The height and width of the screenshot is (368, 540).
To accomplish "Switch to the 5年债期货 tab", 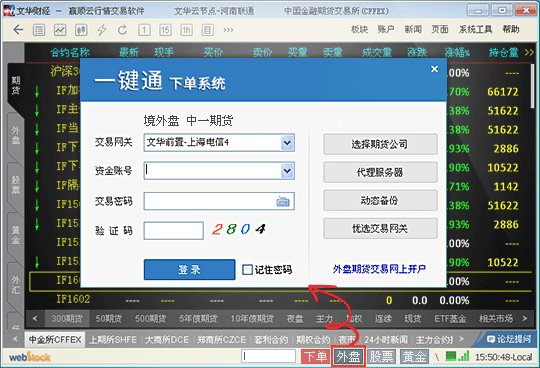I will click(x=198, y=319).
